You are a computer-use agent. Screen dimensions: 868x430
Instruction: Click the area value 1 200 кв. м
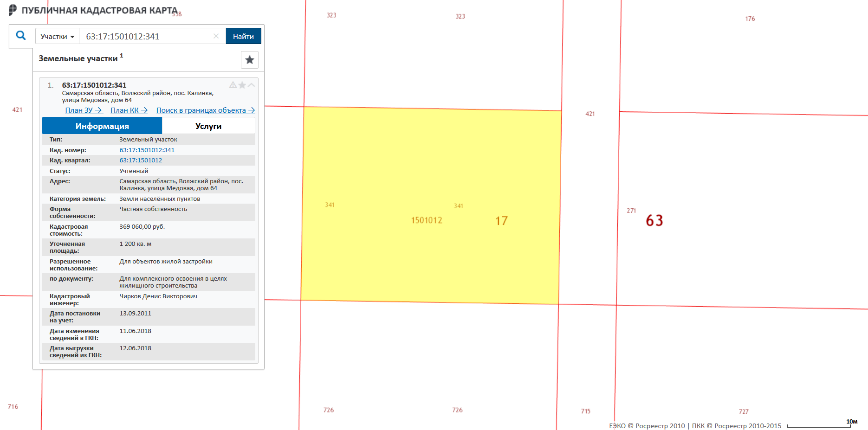(x=136, y=244)
